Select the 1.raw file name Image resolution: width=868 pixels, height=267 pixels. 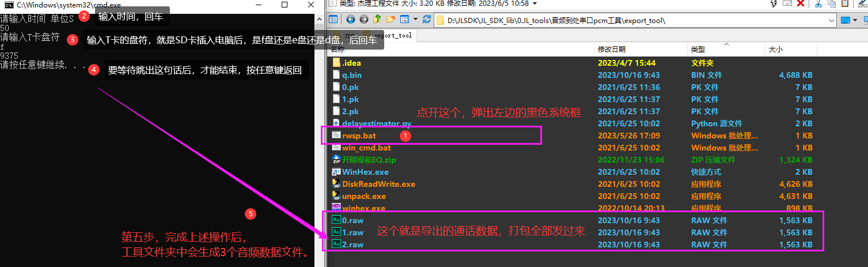[353, 232]
